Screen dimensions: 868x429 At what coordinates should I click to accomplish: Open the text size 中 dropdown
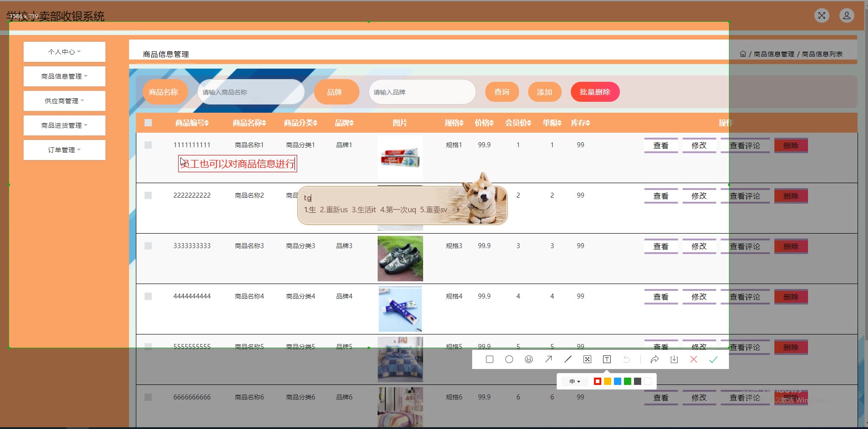[x=575, y=381]
